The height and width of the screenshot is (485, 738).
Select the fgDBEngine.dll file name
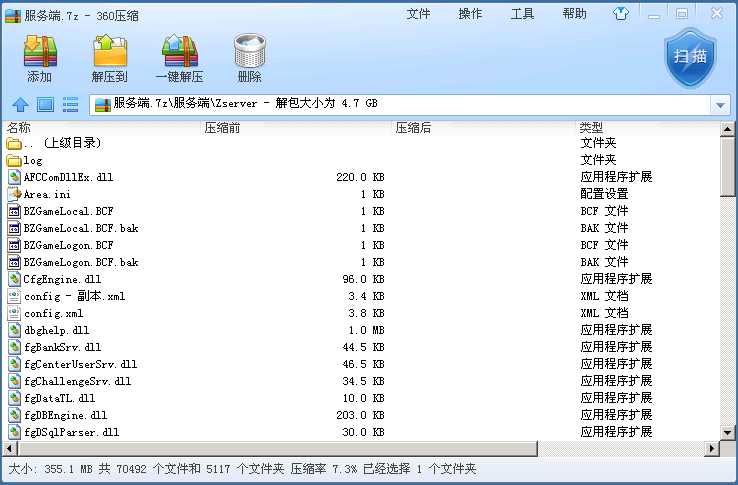(x=65, y=415)
